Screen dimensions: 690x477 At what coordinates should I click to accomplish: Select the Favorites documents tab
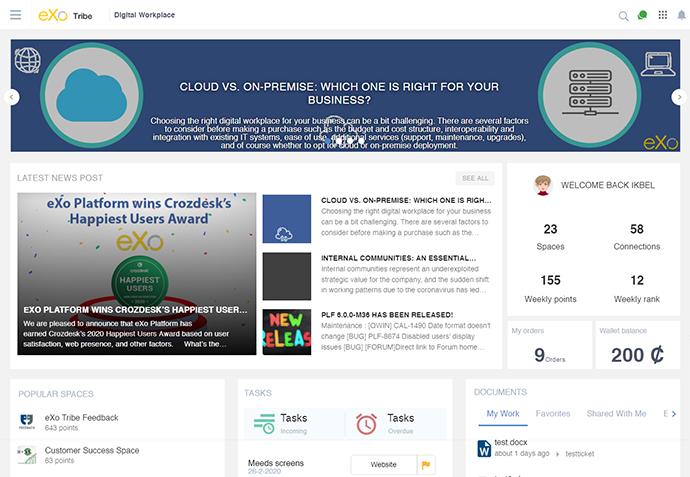point(553,414)
